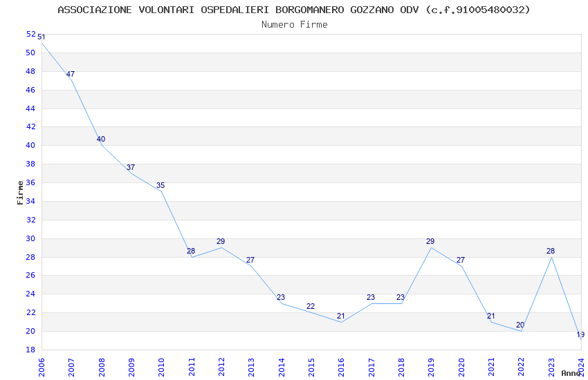Select the 20 low point at 2022
Image resolution: width=588 pixels, height=380 pixels.
(x=520, y=325)
